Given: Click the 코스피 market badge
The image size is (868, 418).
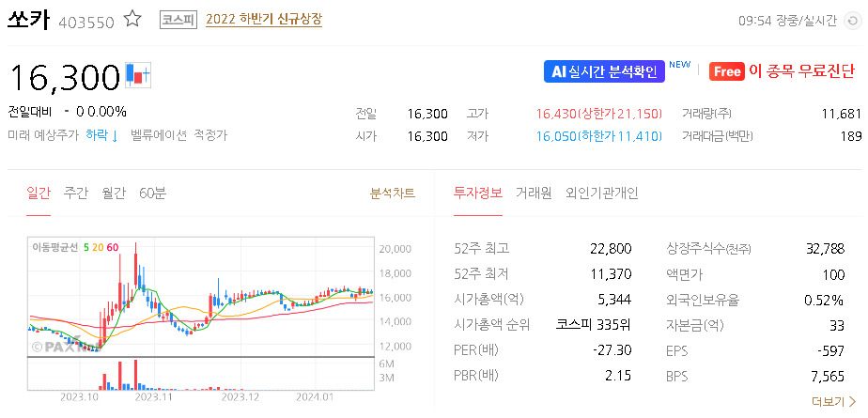Looking at the screenshot, I should 178,20.
